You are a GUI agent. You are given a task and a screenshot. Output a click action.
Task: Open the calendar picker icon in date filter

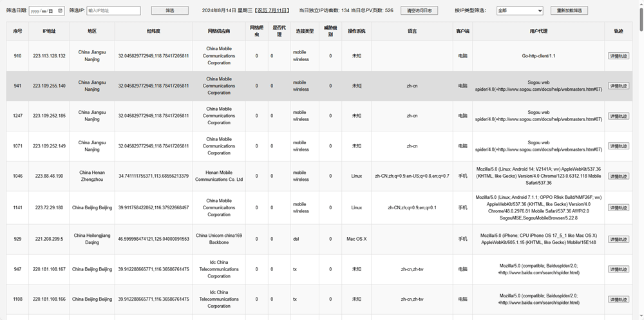(x=61, y=11)
